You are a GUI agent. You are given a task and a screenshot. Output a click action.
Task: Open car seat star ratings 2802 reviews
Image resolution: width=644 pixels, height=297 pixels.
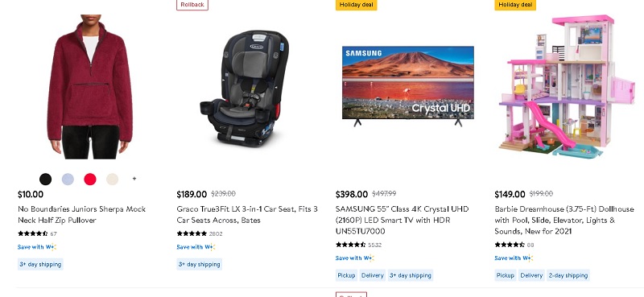(200, 233)
